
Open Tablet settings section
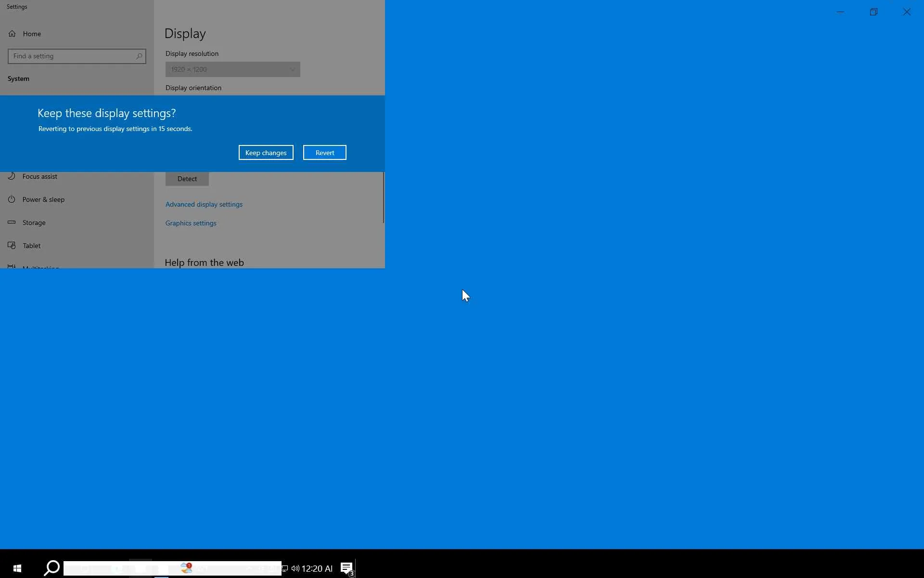point(31,246)
